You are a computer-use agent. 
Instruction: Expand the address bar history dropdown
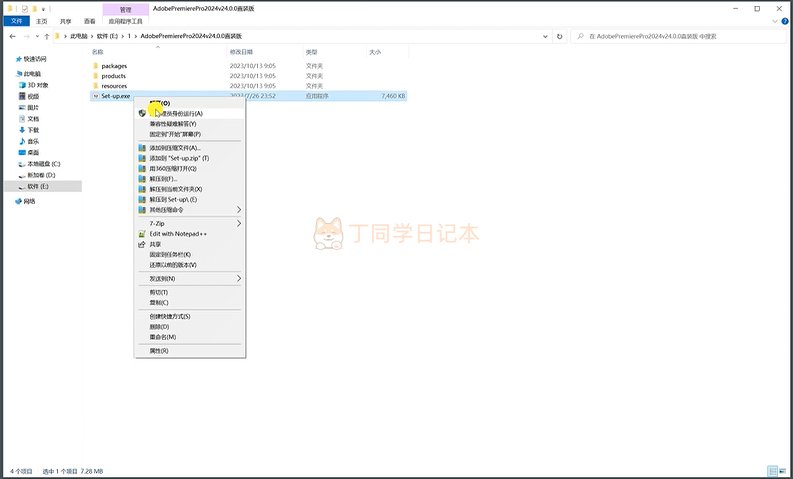[545, 36]
